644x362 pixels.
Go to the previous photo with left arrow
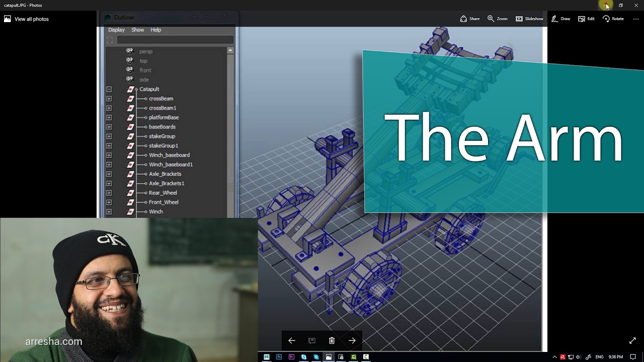pyautogui.click(x=292, y=340)
